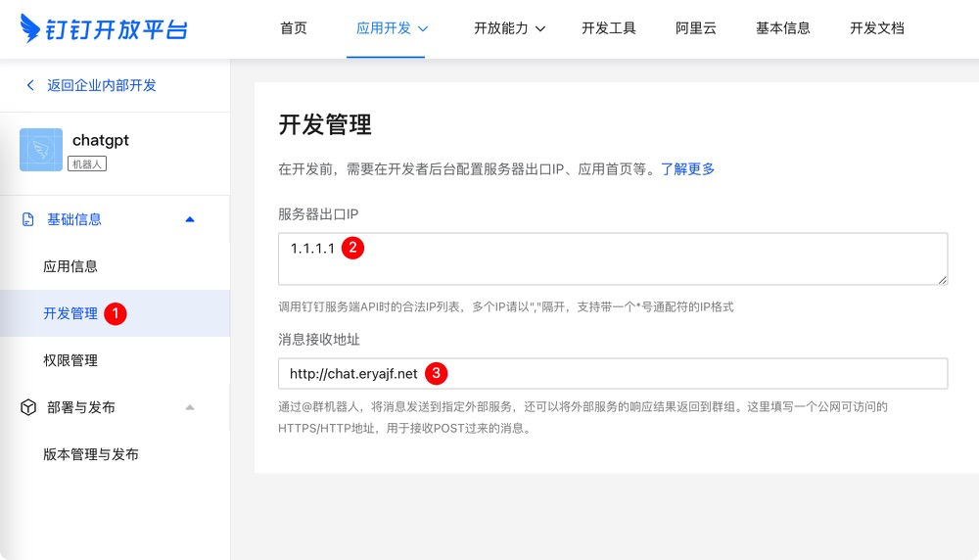The image size is (979, 560).
Task: Click the 了解更多 link
Action: (687, 168)
